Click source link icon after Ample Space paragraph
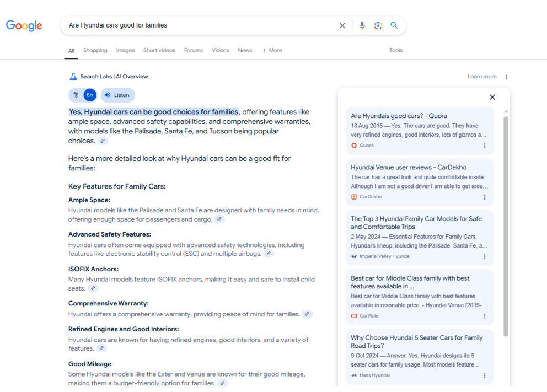This screenshot has width=547, height=392. tap(219, 219)
